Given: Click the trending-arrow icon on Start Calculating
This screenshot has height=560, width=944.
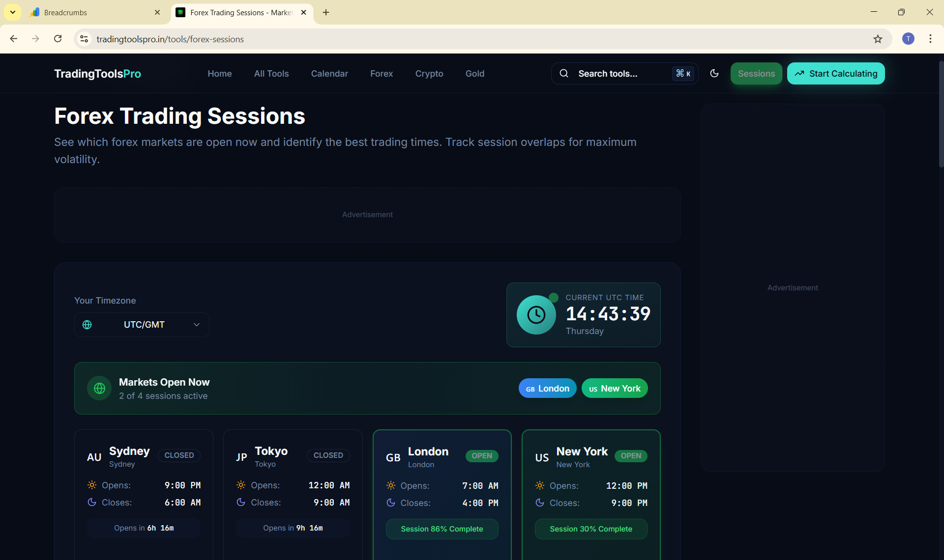Looking at the screenshot, I should tap(799, 73).
